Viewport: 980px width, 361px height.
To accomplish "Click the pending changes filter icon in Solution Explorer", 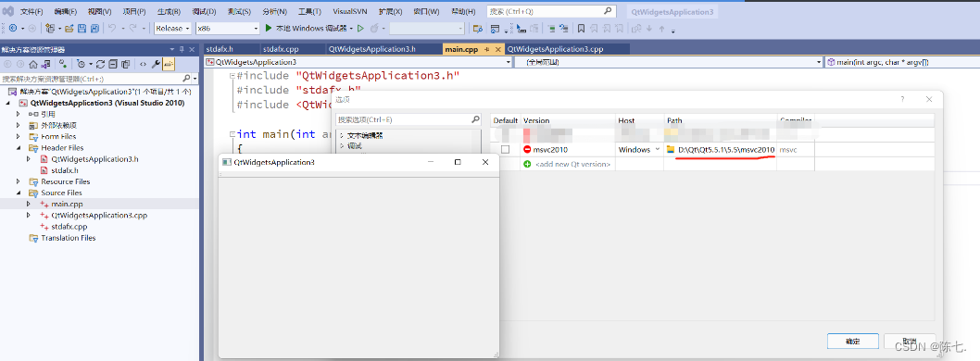I will [82, 64].
